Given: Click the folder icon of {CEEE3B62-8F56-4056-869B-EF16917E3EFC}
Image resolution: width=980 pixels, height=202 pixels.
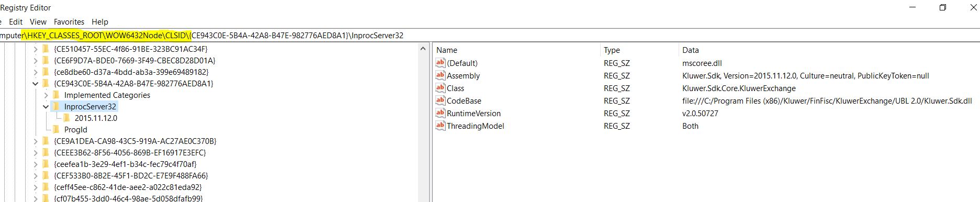Looking at the screenshot, I should click(x=46, y=153).
